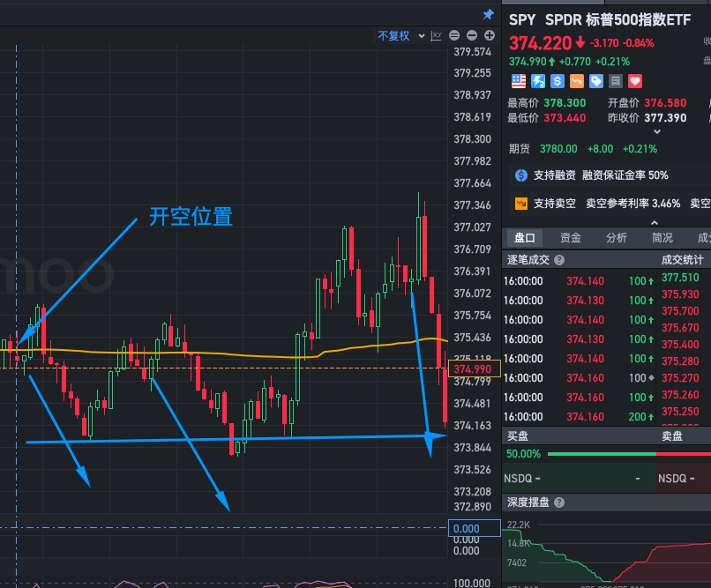Click the 374.160 trade with 200 volume
This screenshot has height=588, width=711.
pyautogui.click(x=579, y=417)
